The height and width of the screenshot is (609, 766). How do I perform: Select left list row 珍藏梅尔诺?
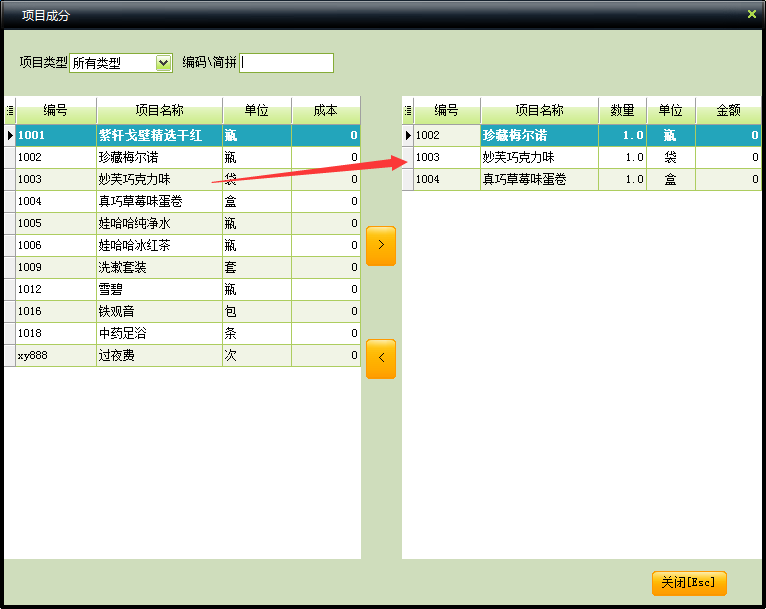click(x=182, y=157)
